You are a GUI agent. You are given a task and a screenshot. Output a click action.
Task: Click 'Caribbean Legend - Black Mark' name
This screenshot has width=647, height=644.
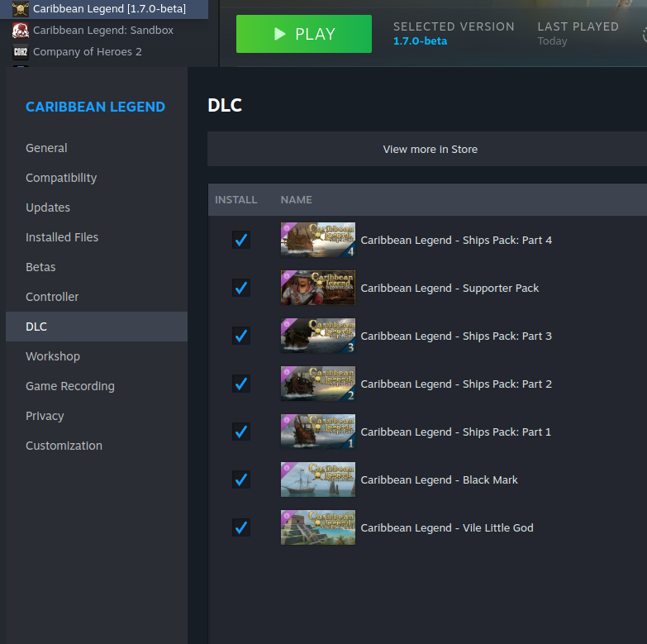(439, 479)
